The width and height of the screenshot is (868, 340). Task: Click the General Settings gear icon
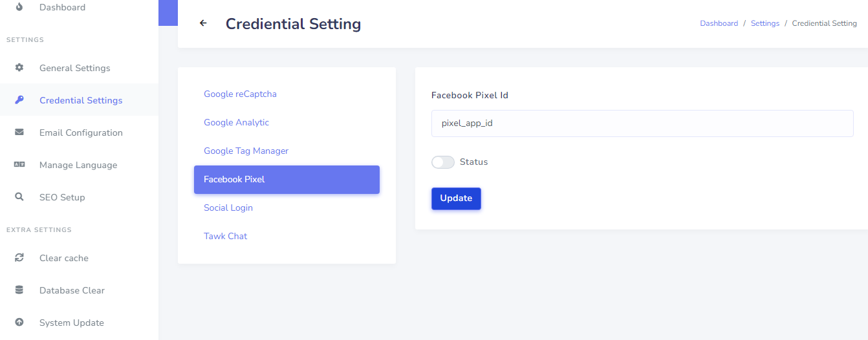19,67
